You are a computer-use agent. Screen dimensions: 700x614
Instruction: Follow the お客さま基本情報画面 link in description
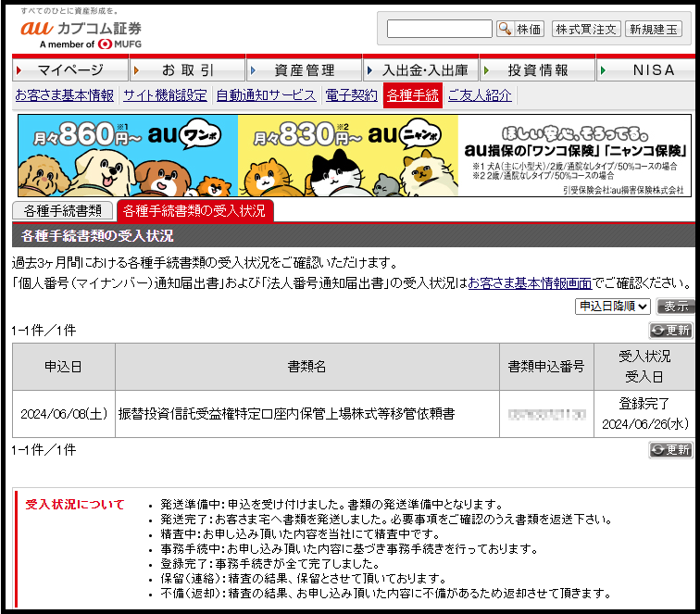click(530, 282)
